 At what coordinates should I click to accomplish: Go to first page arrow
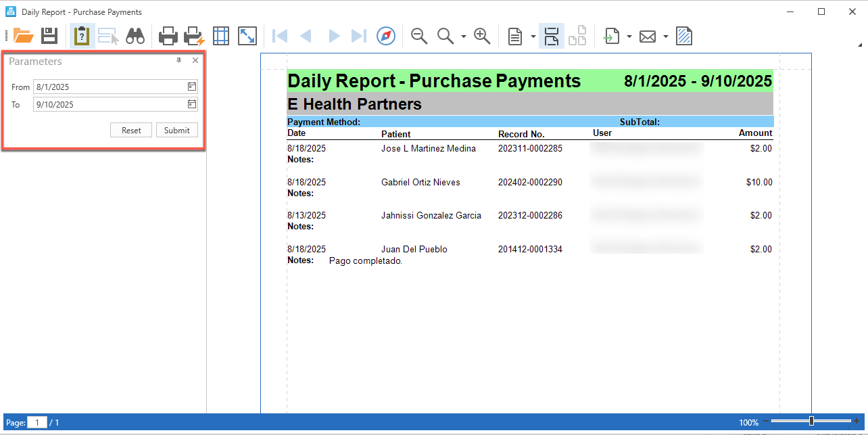(279, 36)
